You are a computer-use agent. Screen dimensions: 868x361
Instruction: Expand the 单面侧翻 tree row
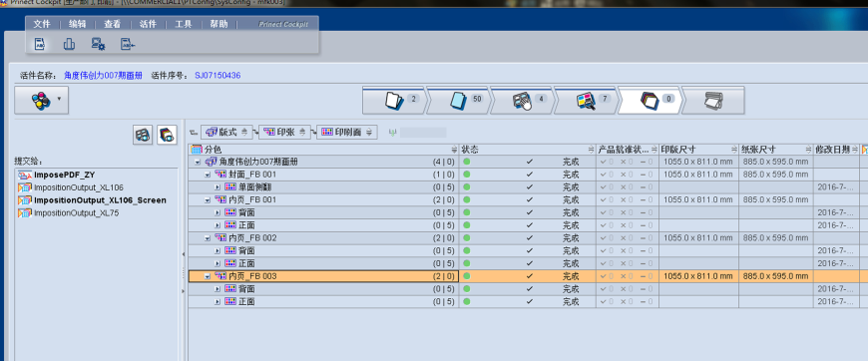[x=217, y=187]
